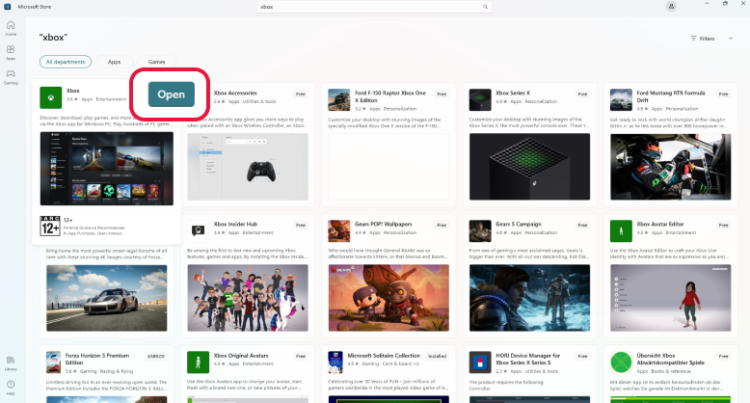Click Free button on Ford F-150 Raptor
This screenshot has width=750, height=403.
click(x=441, y=94)
